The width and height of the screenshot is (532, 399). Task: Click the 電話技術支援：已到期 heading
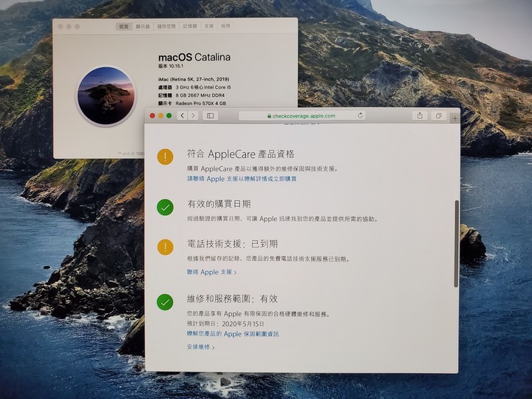tap(233, 244)
